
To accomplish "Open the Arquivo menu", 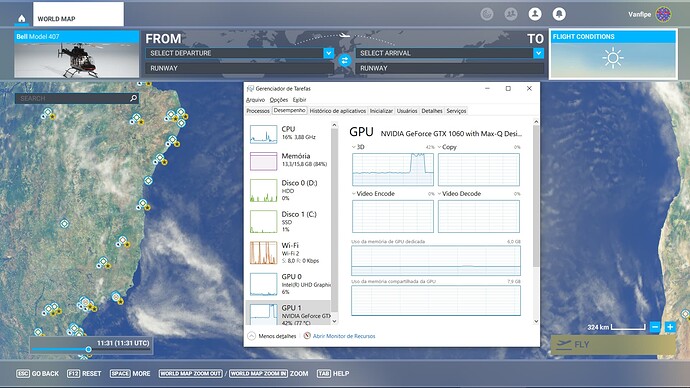I will (x=255, y=100).
